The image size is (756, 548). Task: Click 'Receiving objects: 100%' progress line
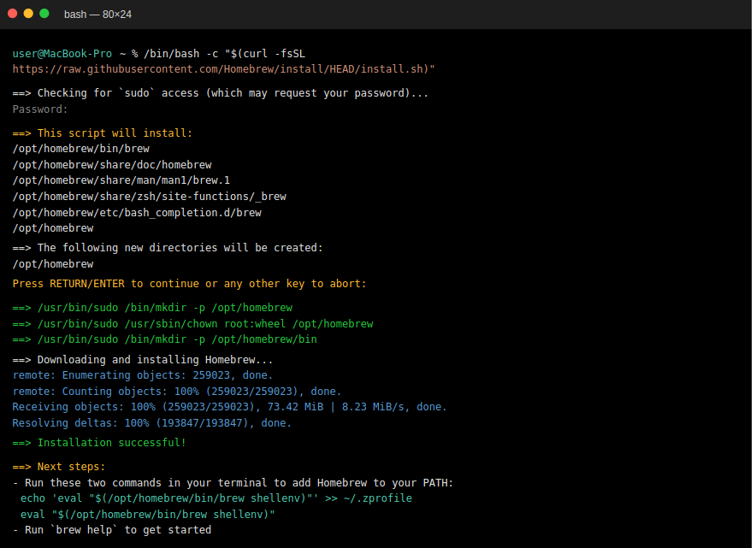coord(229,407)
